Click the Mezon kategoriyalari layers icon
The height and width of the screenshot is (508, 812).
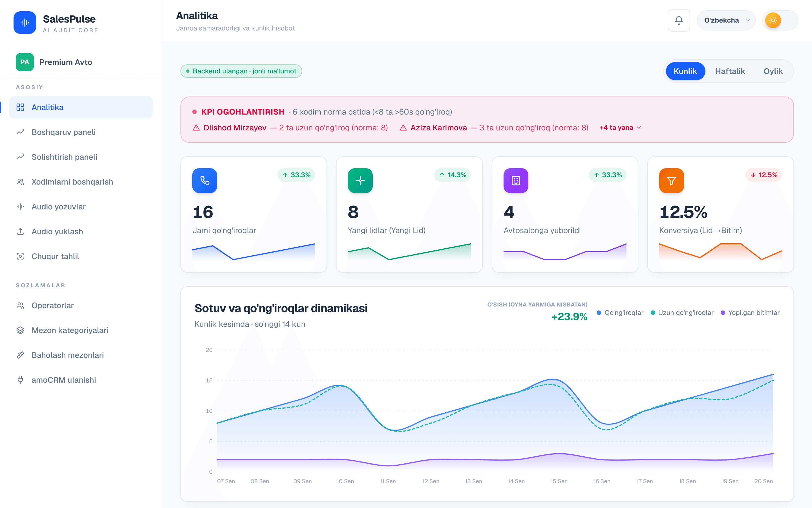click(20, 330)
